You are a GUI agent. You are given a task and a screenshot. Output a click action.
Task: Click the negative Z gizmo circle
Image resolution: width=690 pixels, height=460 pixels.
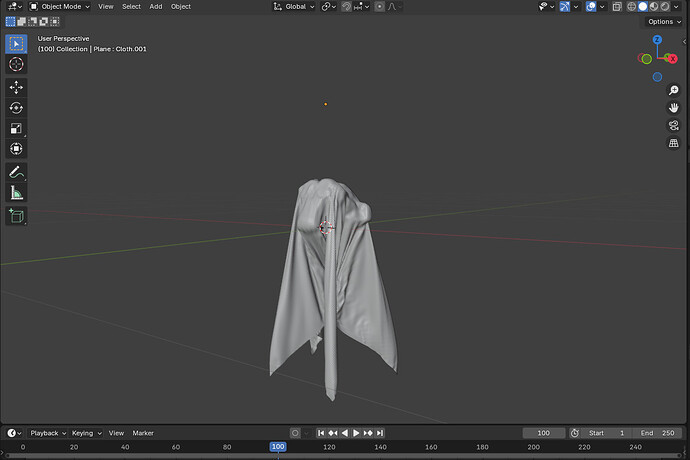point(657,77)
